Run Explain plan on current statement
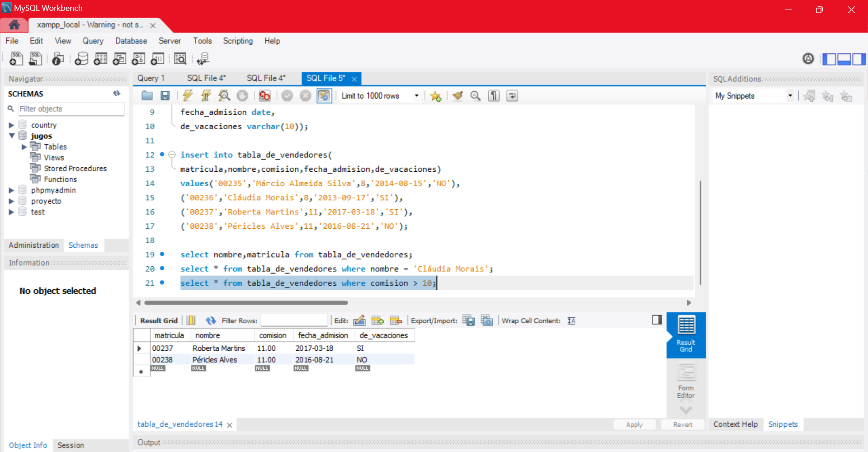 (x=224, y=95)
